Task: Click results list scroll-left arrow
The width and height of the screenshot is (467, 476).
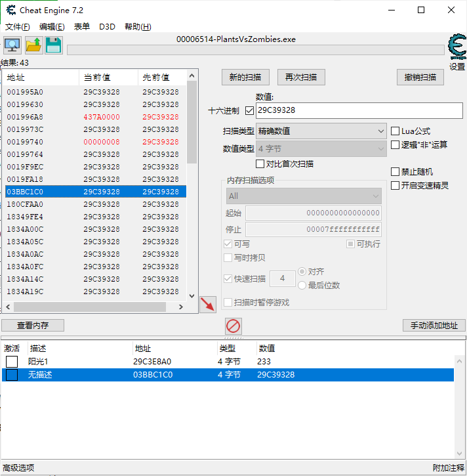Action: coord(8,307)
